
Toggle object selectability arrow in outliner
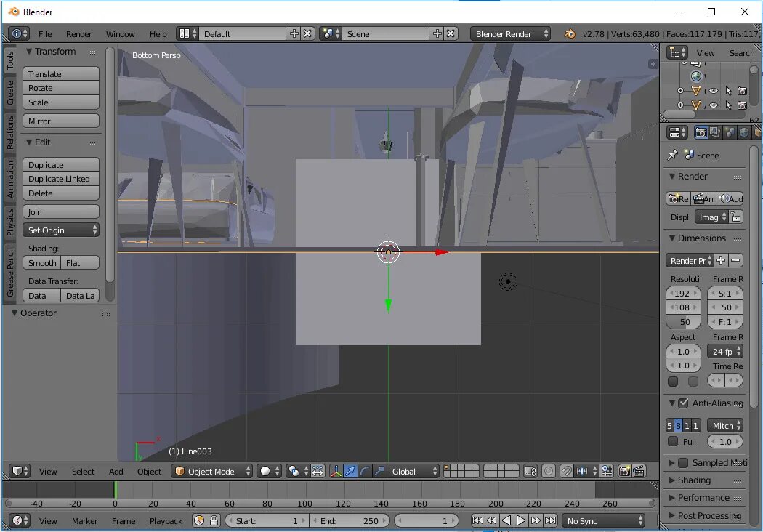pos(729,91)
